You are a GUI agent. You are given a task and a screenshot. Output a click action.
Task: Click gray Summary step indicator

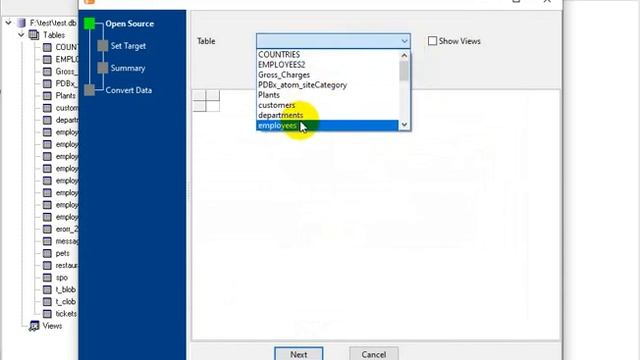103,68
